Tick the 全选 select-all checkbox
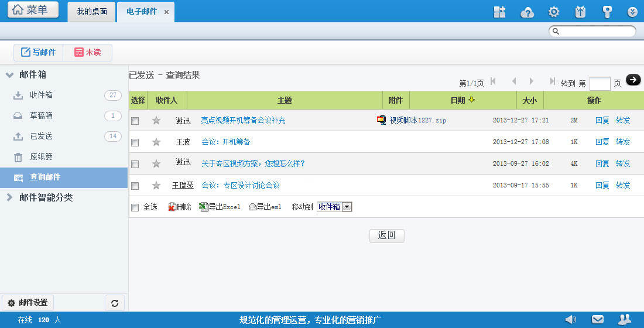The width and height of the screenshot is (644, 328). click(x=135, y=207)
